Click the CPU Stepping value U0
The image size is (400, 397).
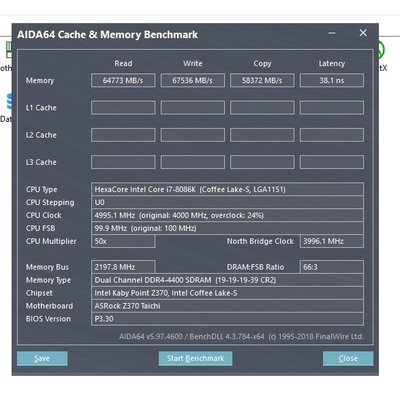coord(227,202)
